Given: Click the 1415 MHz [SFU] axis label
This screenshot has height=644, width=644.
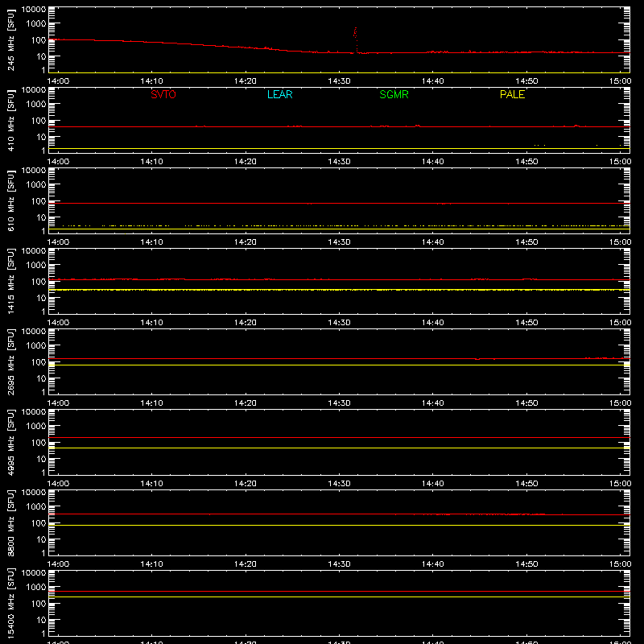Looking at the screenshot, I should (x=10, y=281).
